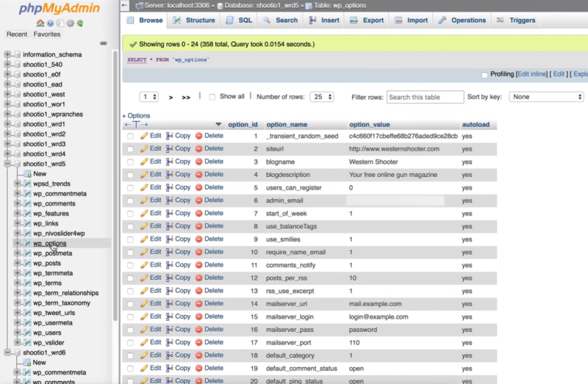
Task: Open the Number of rows dropdown
Action: click(322, 97)
